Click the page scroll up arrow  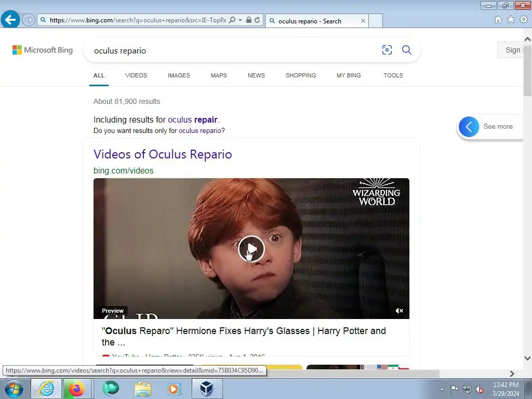pos(528,39)
